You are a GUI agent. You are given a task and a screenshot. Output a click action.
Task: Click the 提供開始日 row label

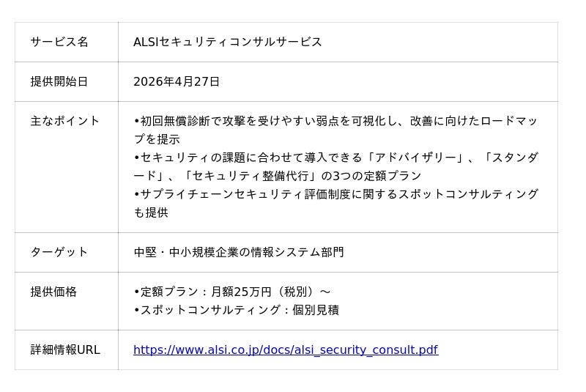pos(59,81)
